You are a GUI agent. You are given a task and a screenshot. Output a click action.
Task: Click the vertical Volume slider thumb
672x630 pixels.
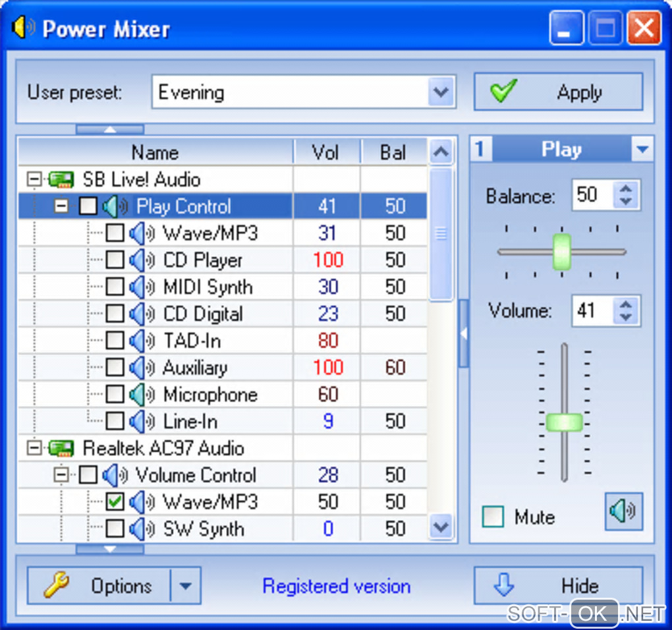pos(565,422)
